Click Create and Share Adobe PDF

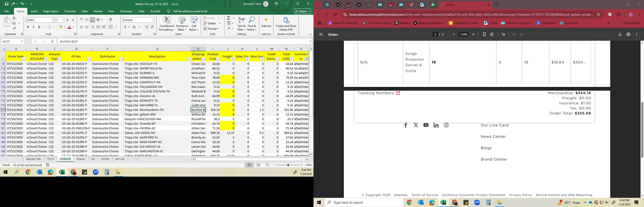pyautogui.click(x=286, y=24)
